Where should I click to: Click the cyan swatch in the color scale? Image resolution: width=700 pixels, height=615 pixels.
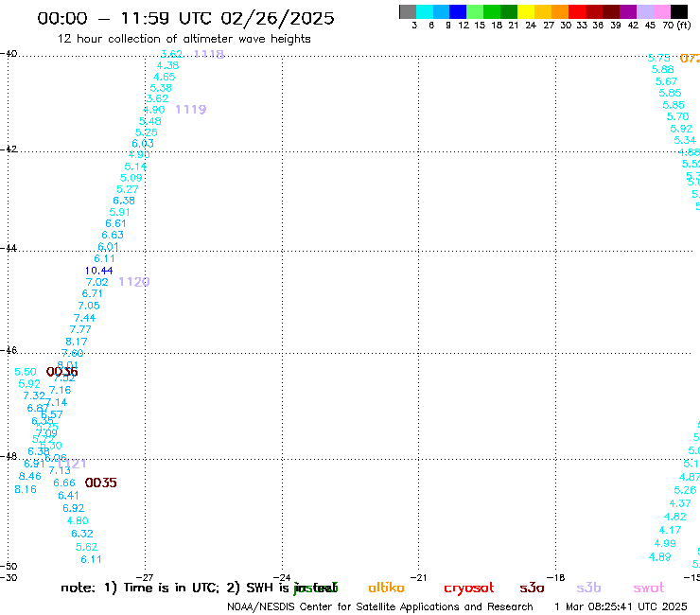425,11
